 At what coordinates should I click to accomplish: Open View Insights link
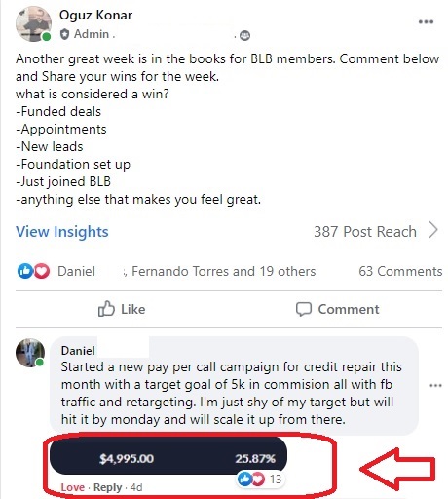62,232
